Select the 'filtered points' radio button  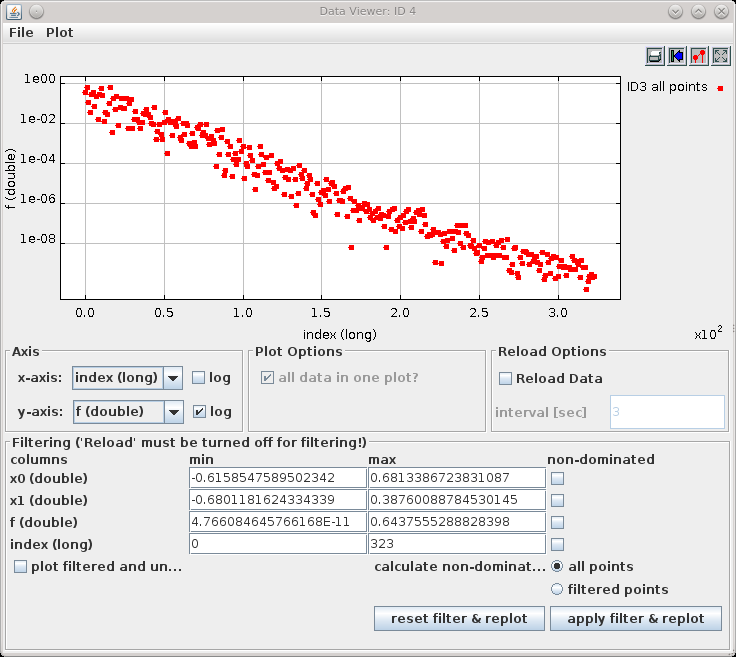(557, 589)
